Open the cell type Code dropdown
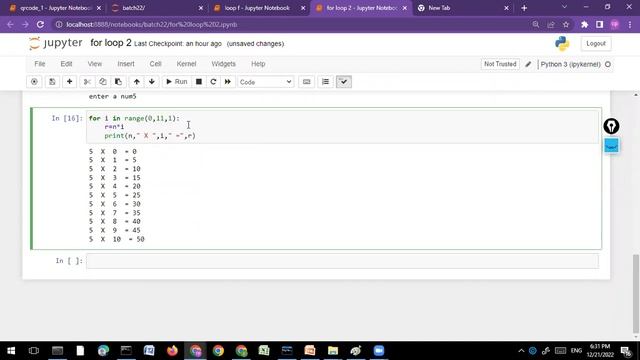The width and height of the screenshot is (640, 360). pyautogui.click(x=266, y=82)
